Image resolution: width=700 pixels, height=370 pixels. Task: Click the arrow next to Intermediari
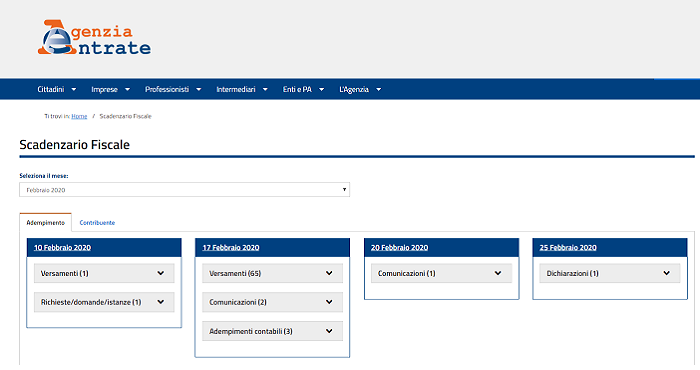(265, 90)
